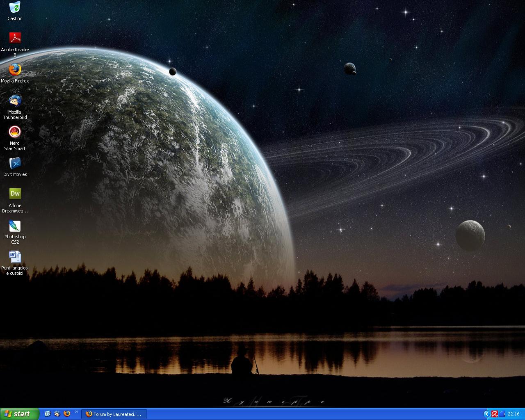Click the blue tray icon showing 0
The image size is (525, 420).
pos(502,414)
